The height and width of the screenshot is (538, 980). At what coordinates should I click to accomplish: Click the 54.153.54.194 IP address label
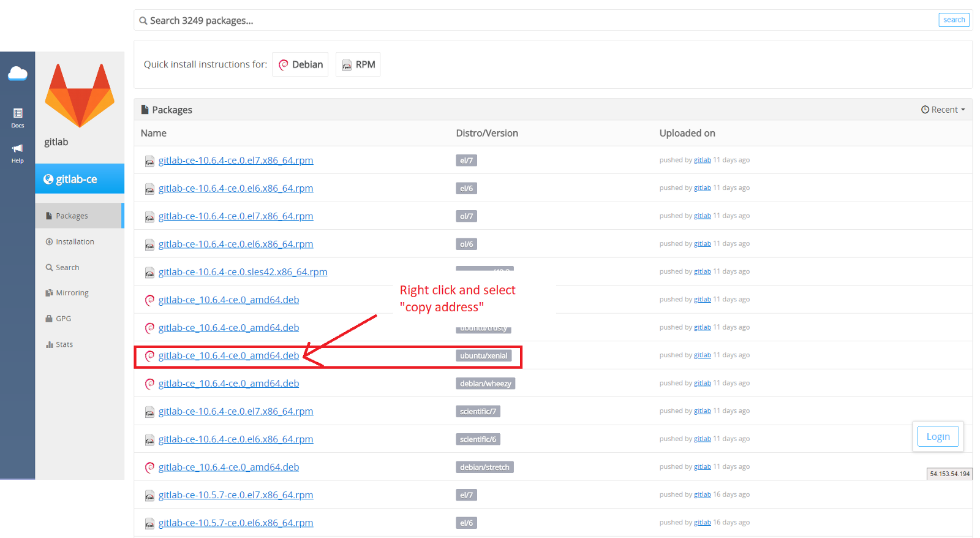click(x=949, y=474)
